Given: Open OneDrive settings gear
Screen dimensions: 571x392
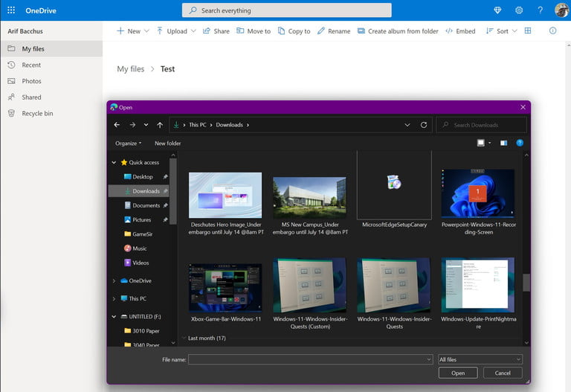Looking at the screenshot, I should [519, 10].
